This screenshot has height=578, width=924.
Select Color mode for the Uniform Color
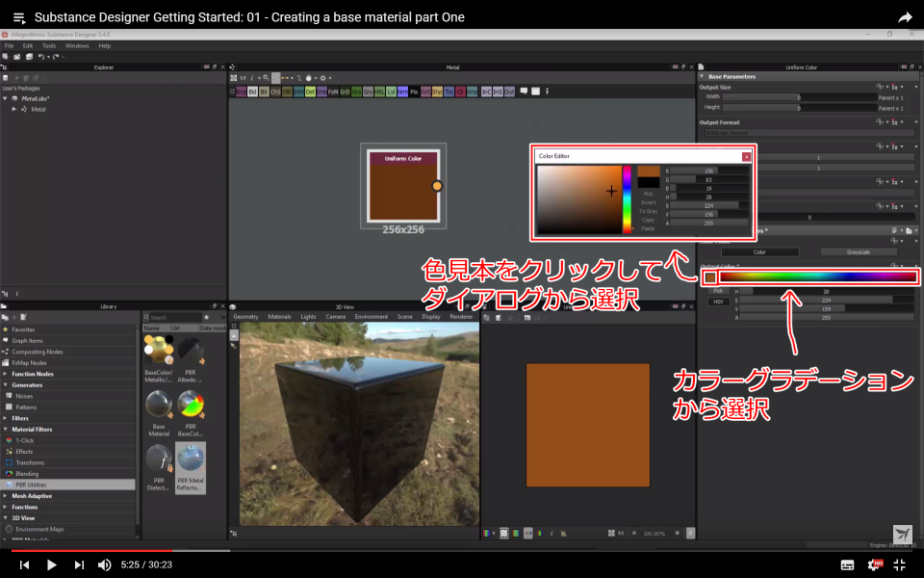point(759,251)
